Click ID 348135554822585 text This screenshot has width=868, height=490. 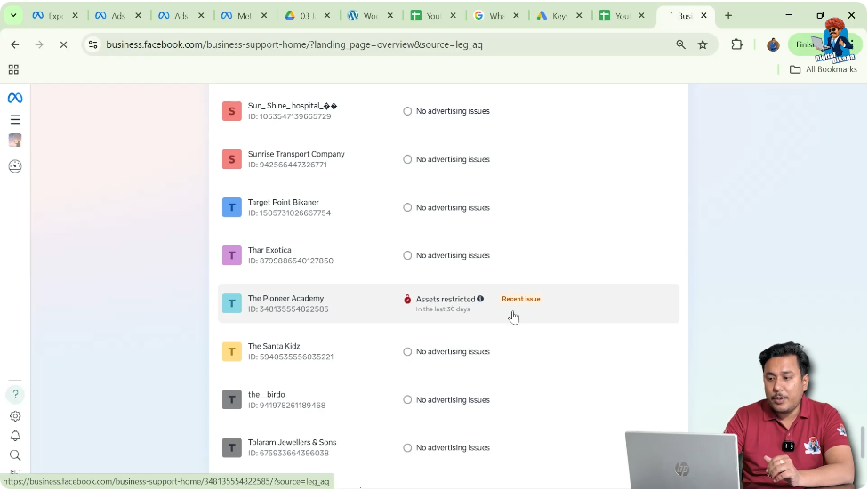point(288,309)
